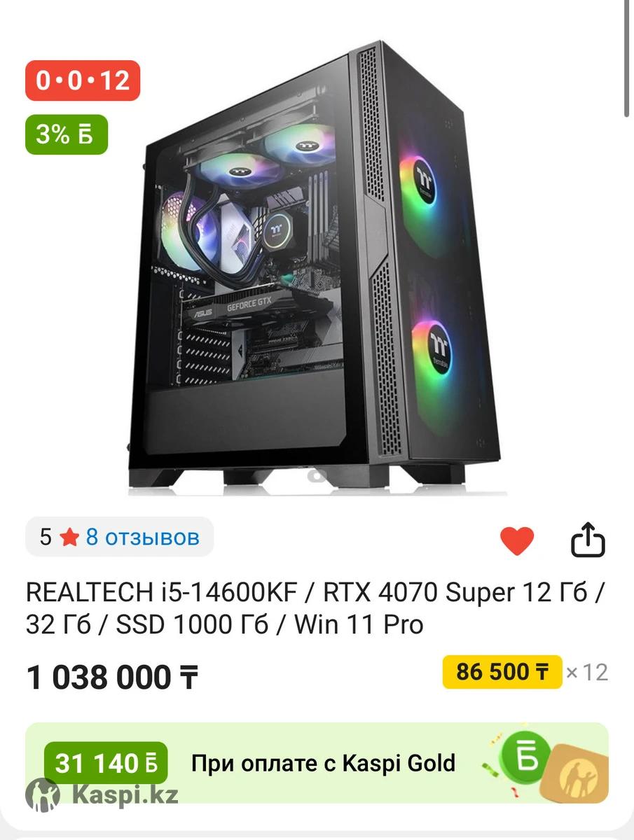Tap the share icon beside the heart

click(588, 540)
